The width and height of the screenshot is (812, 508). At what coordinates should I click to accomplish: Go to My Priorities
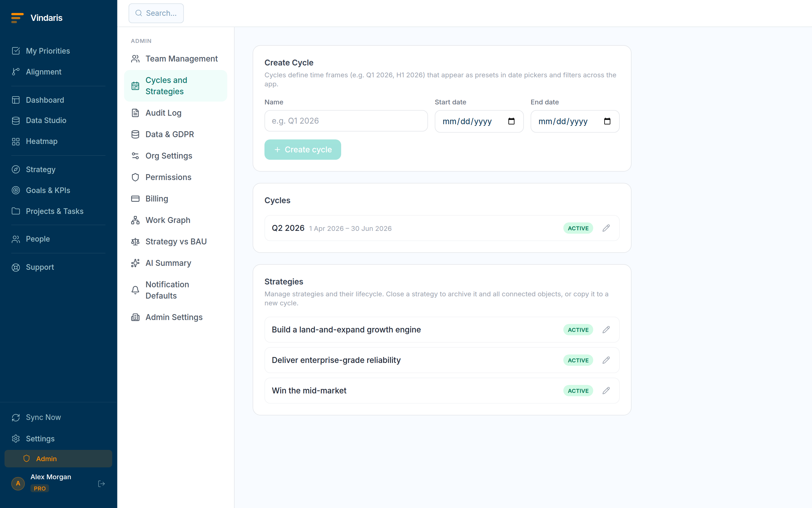click(58, 51)
